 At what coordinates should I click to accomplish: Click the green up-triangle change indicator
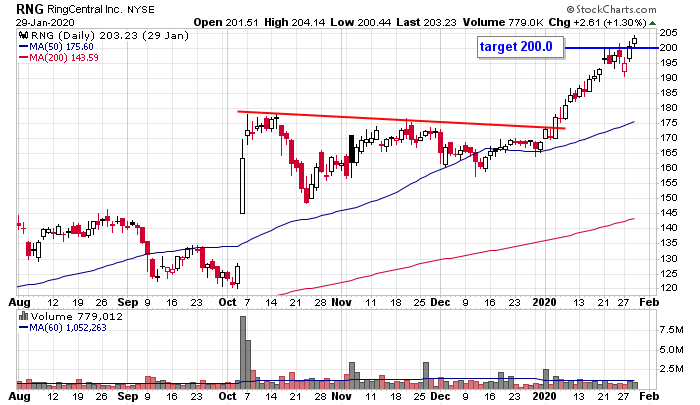click(652, 23)
